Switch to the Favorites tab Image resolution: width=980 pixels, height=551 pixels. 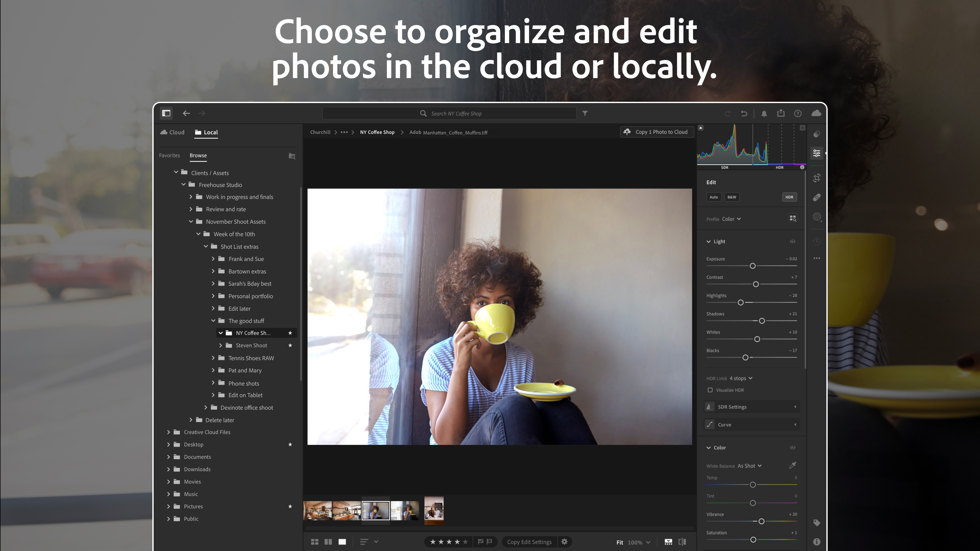click(x=169, y=155)
